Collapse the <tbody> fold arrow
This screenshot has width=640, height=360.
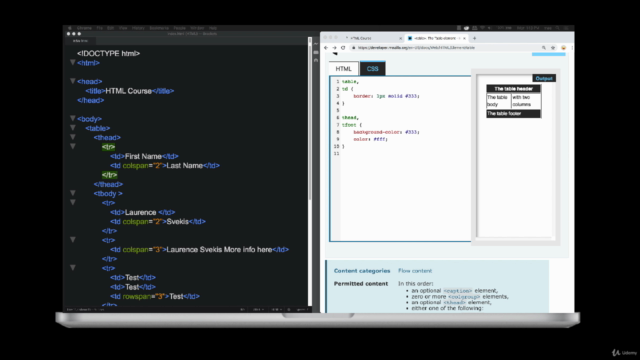pos(73,193)
